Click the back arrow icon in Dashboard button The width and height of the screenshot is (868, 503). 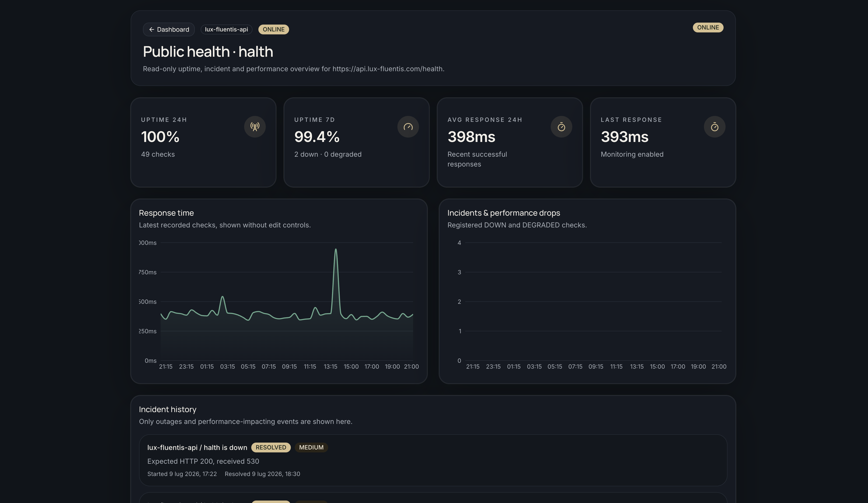[x=152, y=30]
